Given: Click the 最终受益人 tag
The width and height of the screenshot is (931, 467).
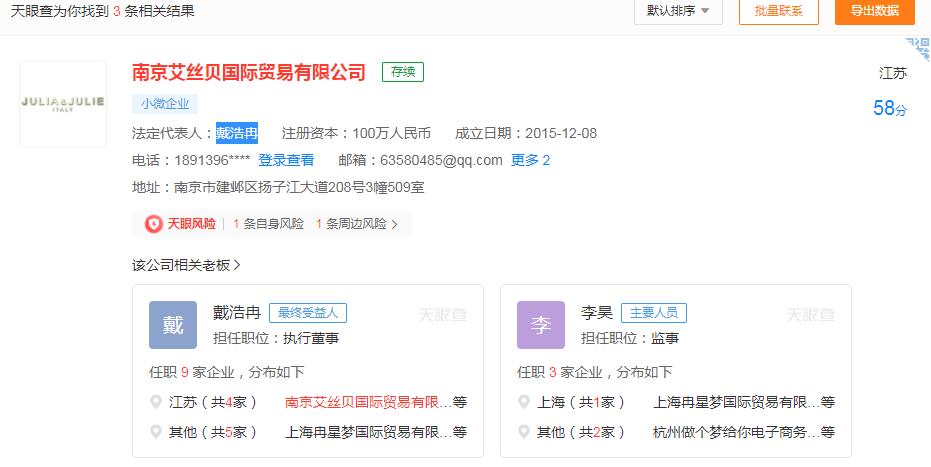Looking at the screenshot, I should (x=308, y=312).
